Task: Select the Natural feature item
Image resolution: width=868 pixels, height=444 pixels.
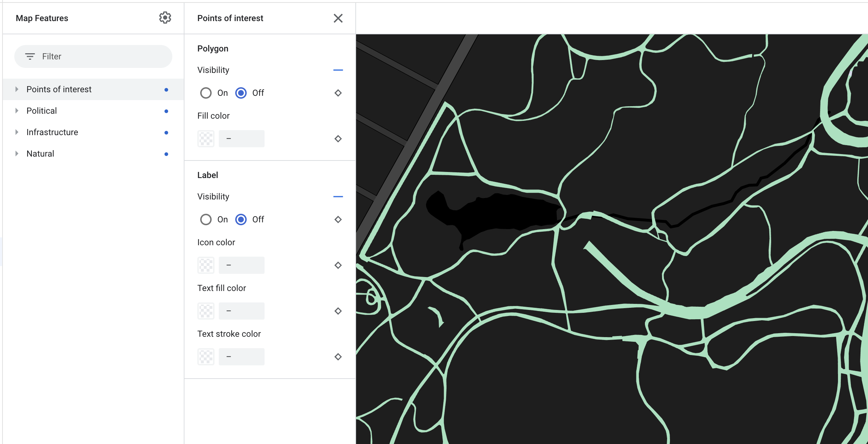Action: pos(40,154)
